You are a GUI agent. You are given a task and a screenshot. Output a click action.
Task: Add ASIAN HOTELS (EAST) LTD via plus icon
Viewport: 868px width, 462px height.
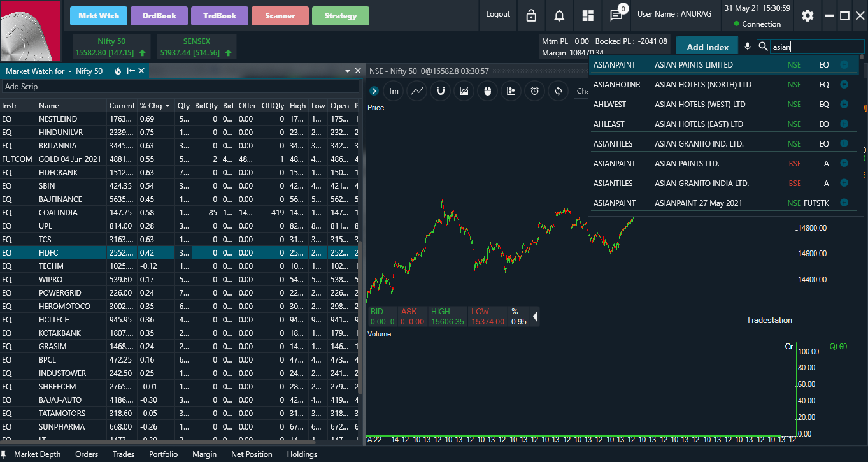coord(844,124)
